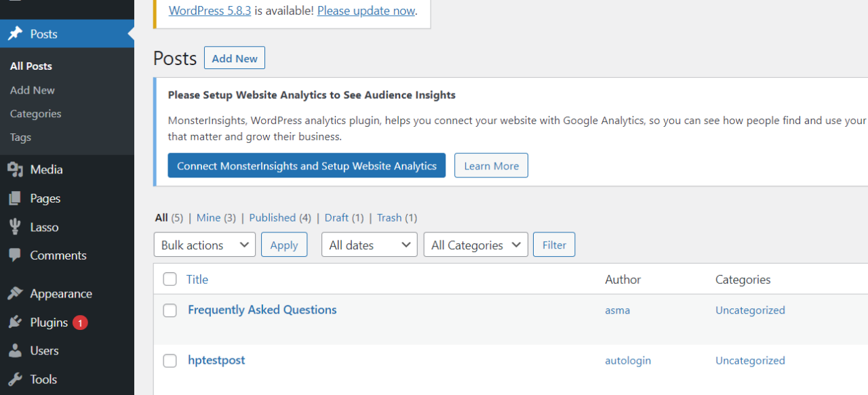The height and width of the screenshot is (395, 868).
Task: Click the Comments speech bubble icon
Action: pos(15,255)
